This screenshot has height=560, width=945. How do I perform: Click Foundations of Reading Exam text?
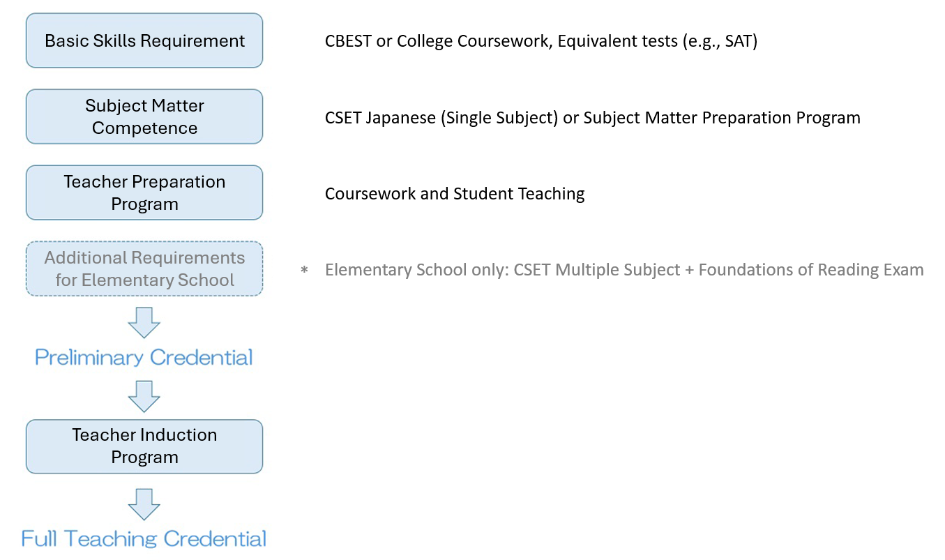(811, 270)
